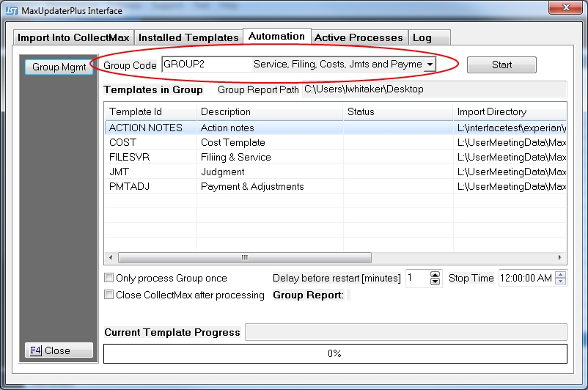Click the Group Mgmt button
588x390 pixels.
[x=59, y=67]
